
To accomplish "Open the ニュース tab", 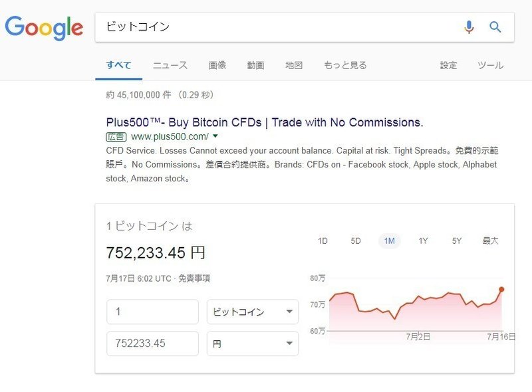I will tap(170, 65).
